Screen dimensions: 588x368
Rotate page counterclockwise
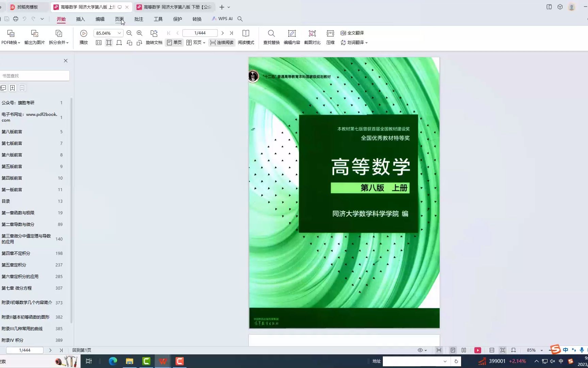point(129,43)
